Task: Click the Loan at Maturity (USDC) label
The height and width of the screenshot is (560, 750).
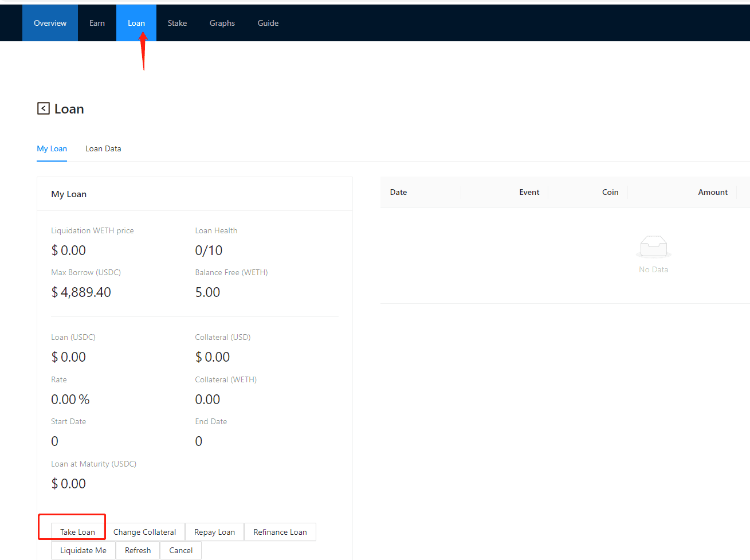Action: pyautogui.click(x=93, y=464)
